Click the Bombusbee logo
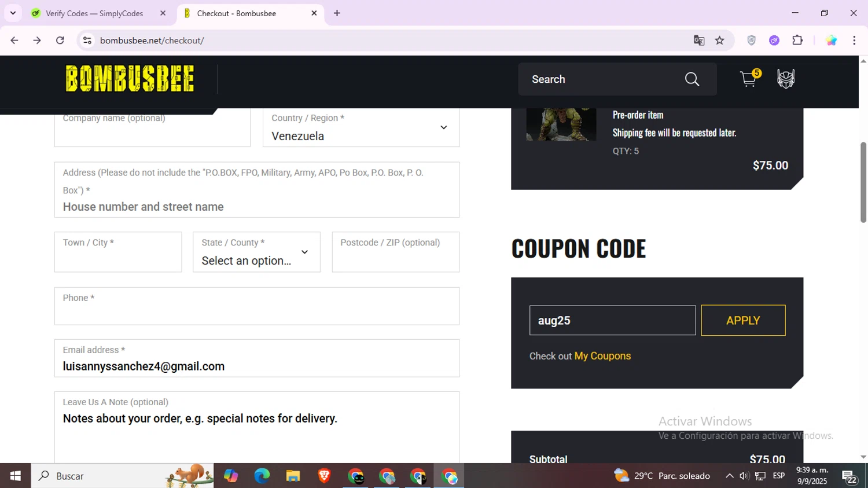This screenshot has width=868, height=488. click(x=130, y=79)
